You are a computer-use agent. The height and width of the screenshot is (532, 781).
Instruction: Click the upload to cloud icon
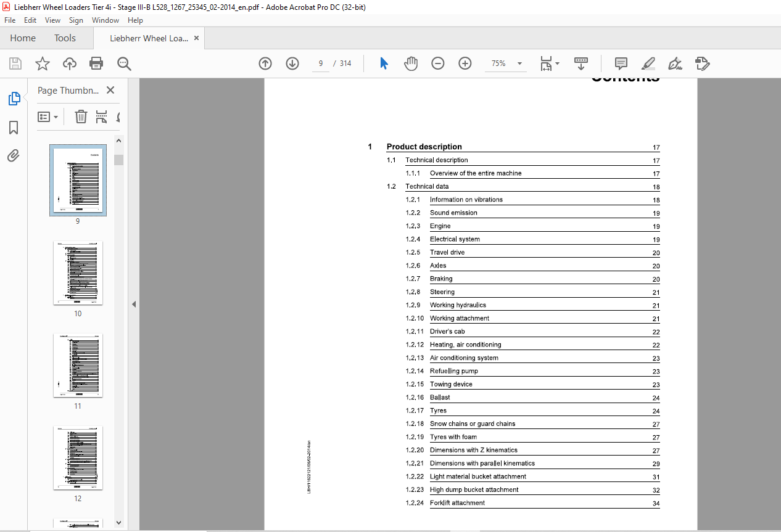point(70,63)
